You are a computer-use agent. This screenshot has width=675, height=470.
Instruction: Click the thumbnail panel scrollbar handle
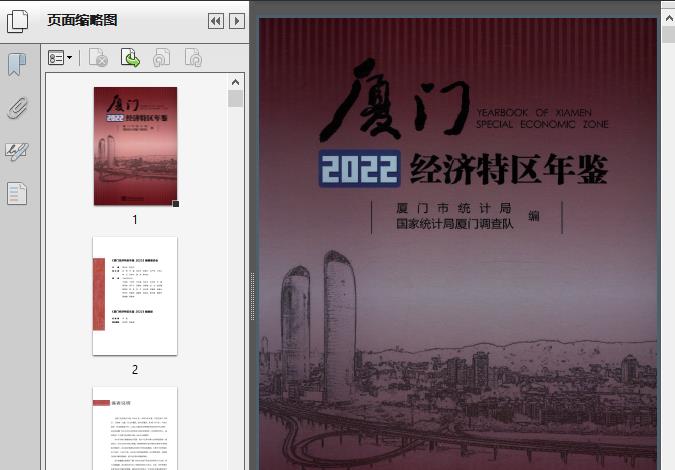coord(235,99)
